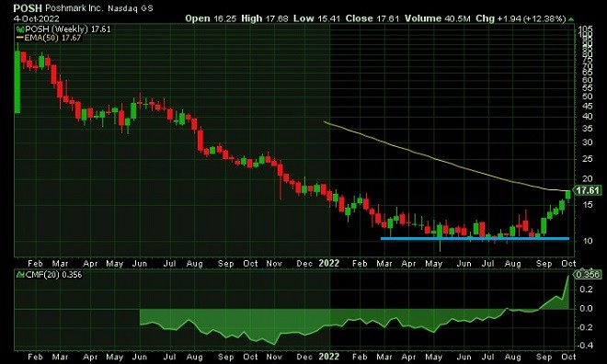Select the Poshmark Inc. company name
607x364 pixels.
(x=74, y=7)
